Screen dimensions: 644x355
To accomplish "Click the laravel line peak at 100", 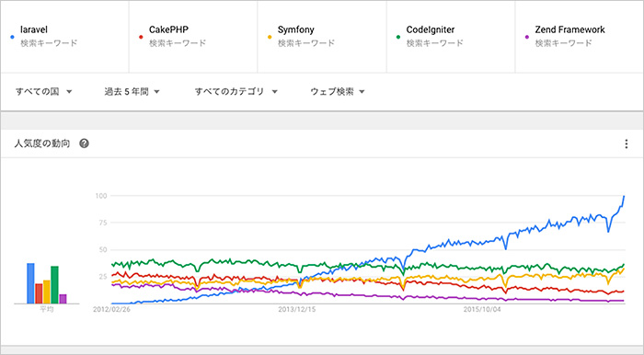I will tap(624, 196).
